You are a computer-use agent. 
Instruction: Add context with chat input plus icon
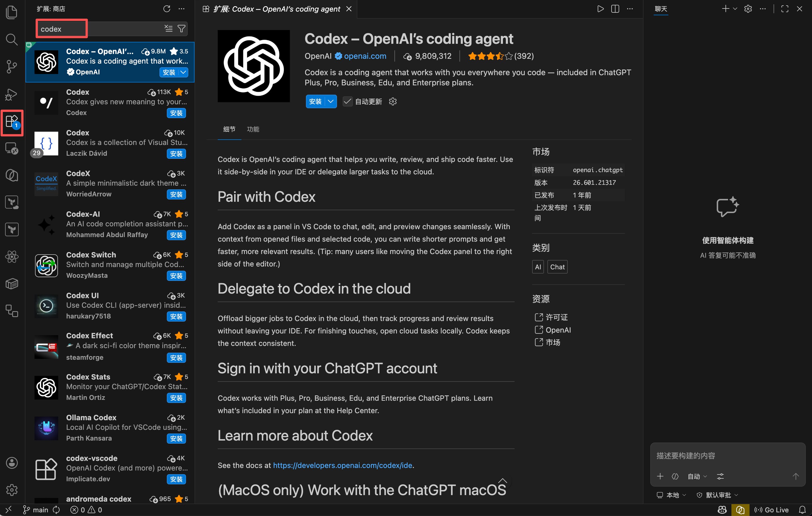tap(660, 476)
